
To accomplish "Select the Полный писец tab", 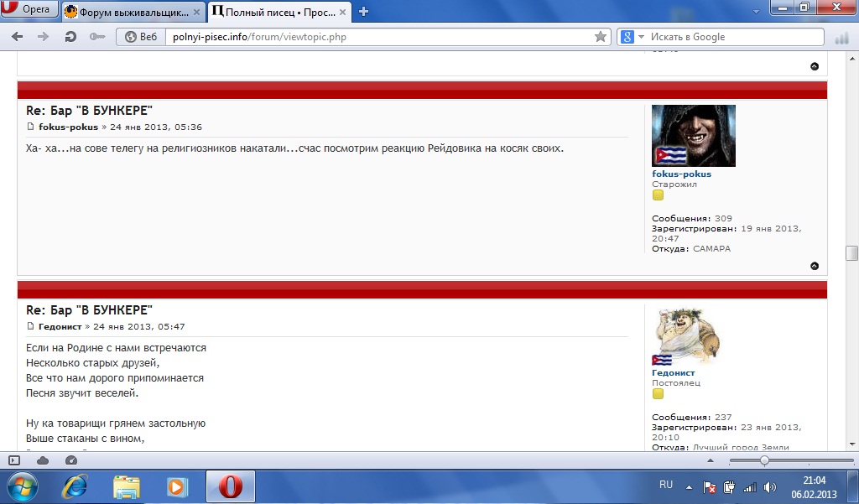I will (279, 12).
